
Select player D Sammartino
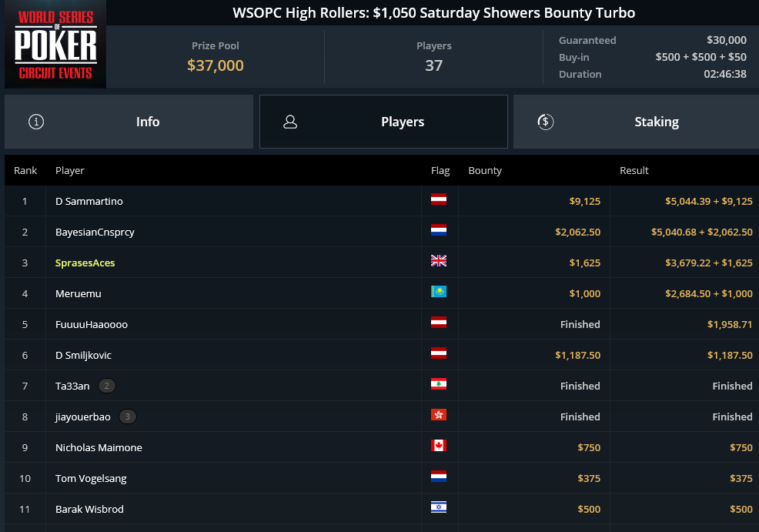(x=89, y=201)
